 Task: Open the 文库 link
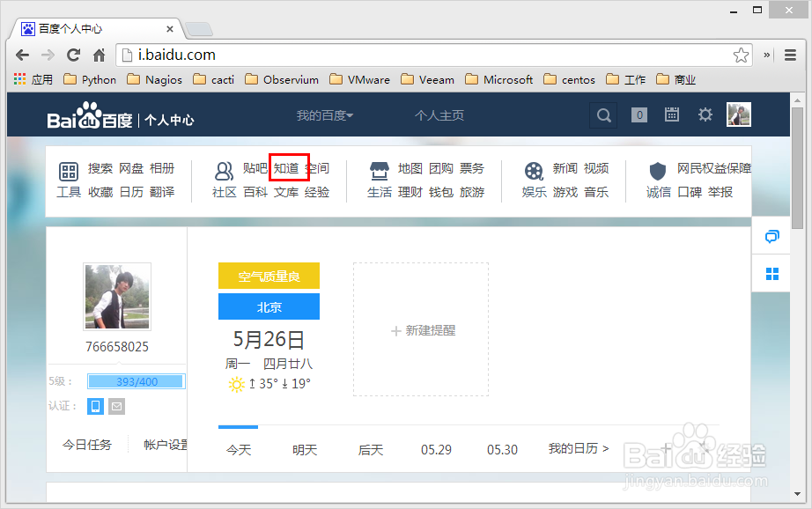pyautogui.click(x=286, y=192)
